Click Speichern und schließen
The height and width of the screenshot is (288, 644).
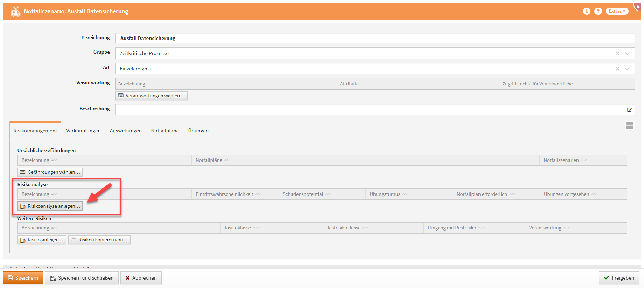click(x=82, y=278)
